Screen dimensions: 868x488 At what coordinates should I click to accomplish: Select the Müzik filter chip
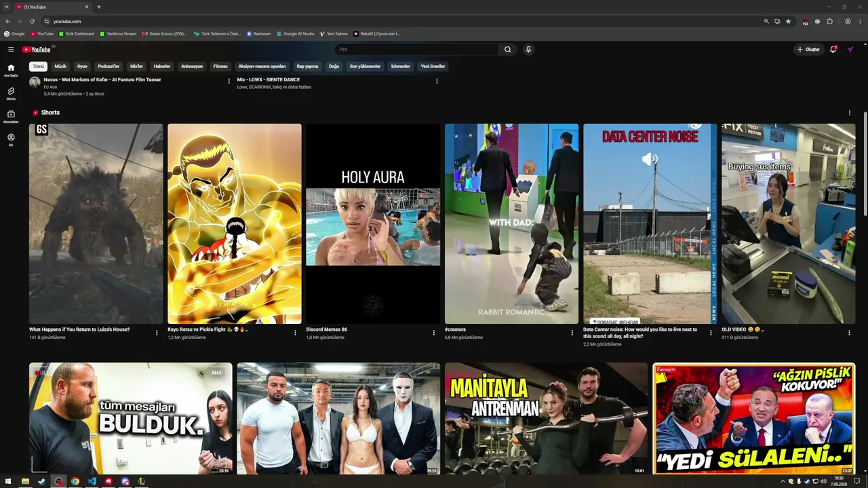point(60,66)
